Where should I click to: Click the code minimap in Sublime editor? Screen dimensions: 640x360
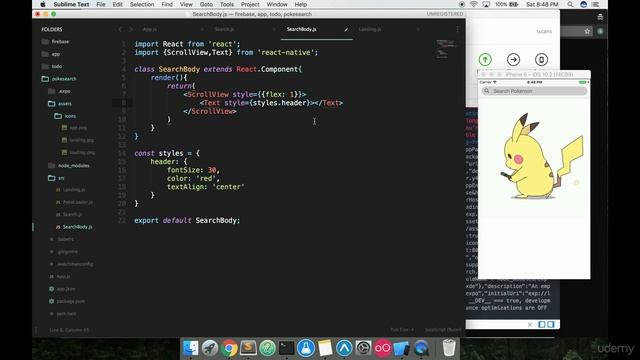pyautogui.click(x=445, y=49)
